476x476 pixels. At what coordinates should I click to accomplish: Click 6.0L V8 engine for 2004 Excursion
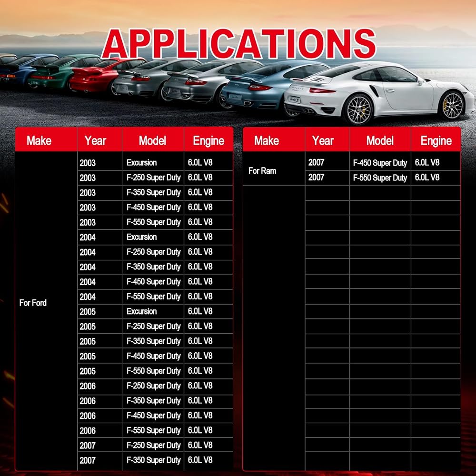coord(200,237)
